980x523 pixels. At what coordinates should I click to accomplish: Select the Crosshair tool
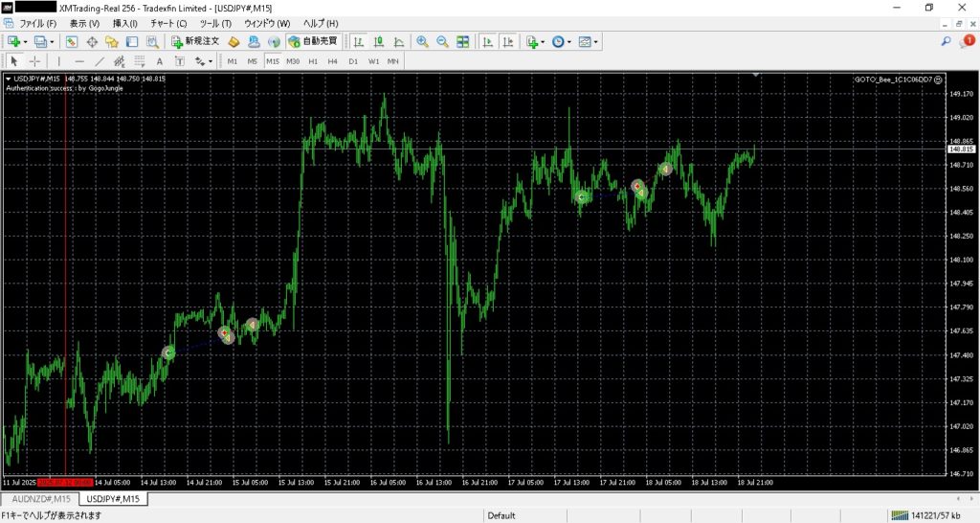[x=34, y=61]
